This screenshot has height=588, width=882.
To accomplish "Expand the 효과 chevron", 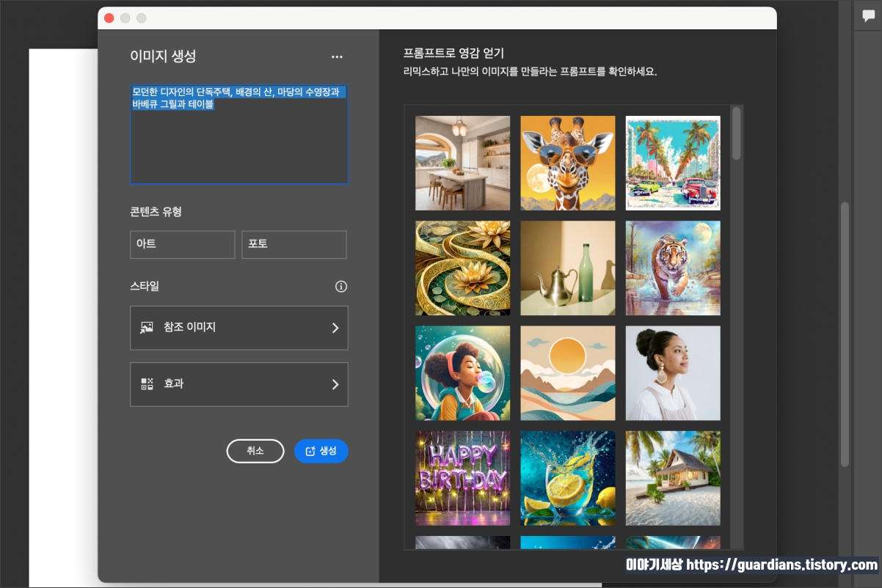I will click(x=335, y=384).
